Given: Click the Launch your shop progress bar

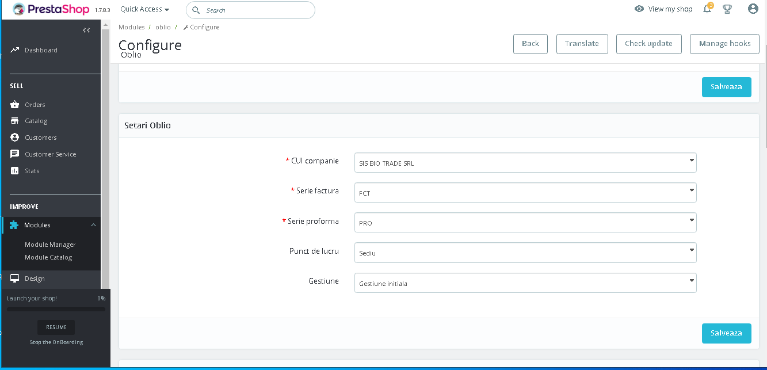Looking at the screenshot, I should coord(56,309).
